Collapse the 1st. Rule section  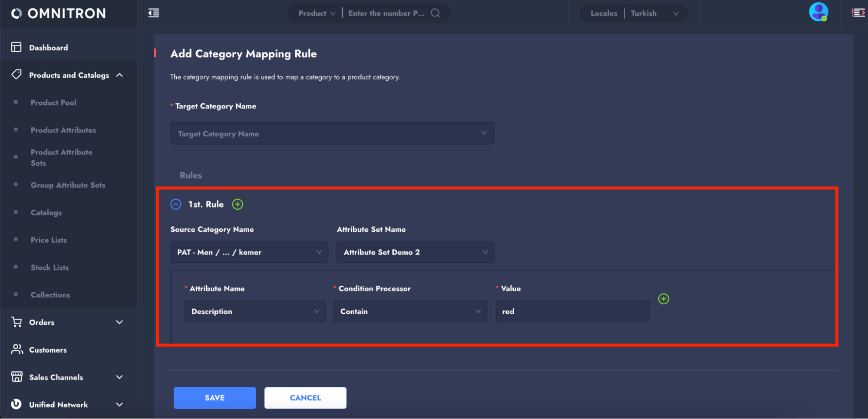click(176, 204)
